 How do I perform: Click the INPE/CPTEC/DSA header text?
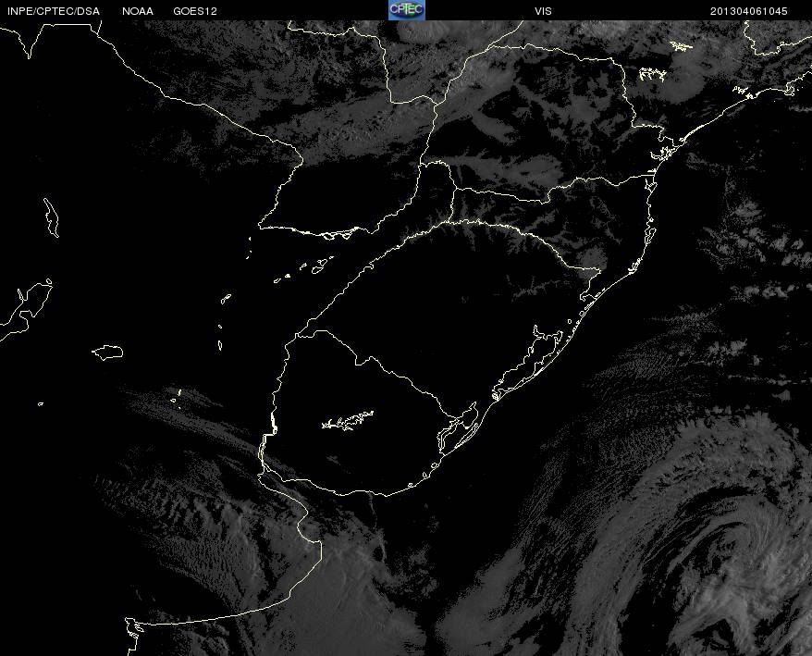[54, 11]
